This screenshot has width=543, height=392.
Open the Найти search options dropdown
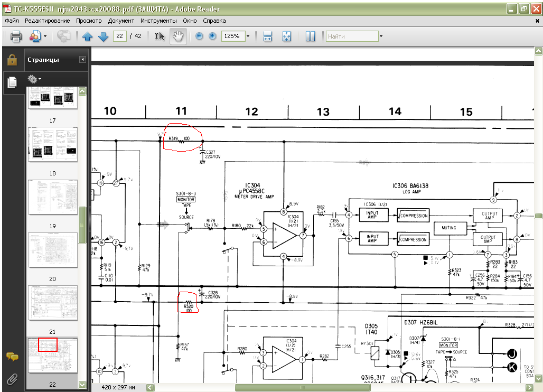[381, 36]
